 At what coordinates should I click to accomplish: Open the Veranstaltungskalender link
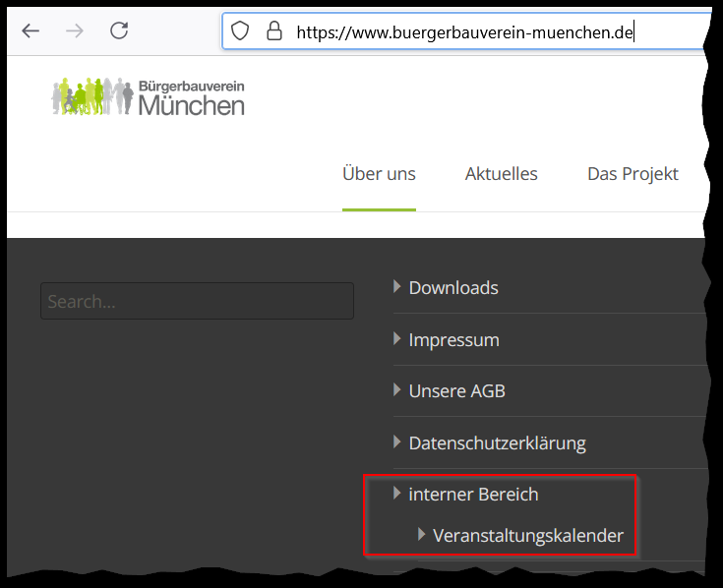tap(528, 536)
